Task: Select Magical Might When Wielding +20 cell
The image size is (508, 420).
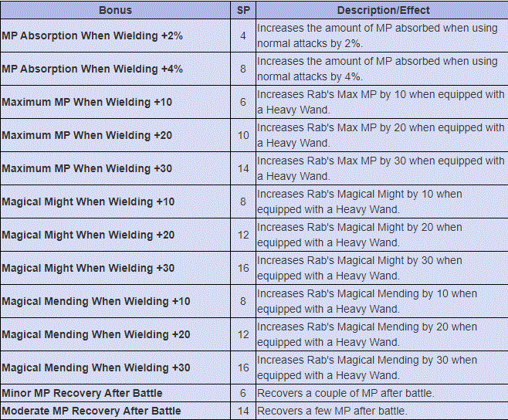Action: point(88,235)
